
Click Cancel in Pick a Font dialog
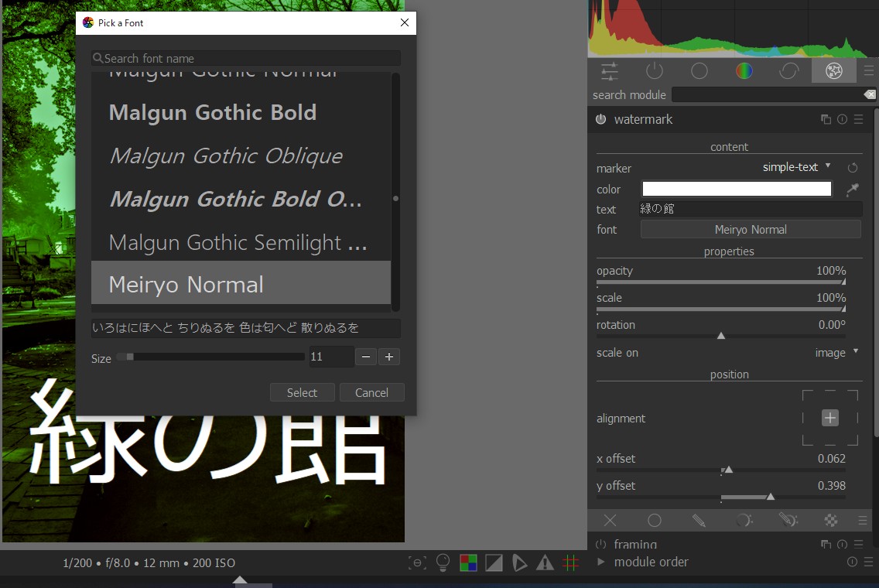coord(371,392)
